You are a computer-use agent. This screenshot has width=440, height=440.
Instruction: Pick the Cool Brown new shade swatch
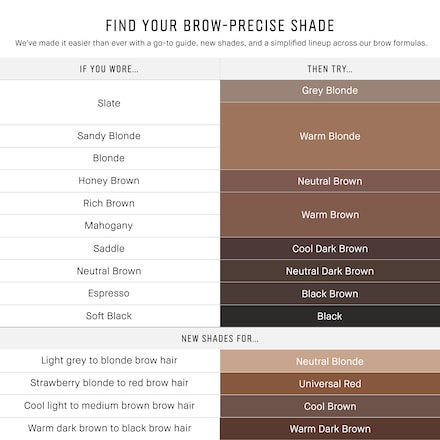(x=330, y=406)
